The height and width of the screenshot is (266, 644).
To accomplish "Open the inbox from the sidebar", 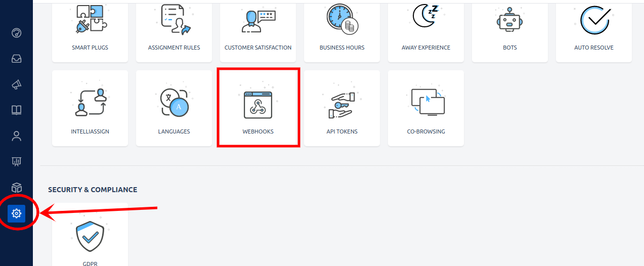I will pos(16,59).
